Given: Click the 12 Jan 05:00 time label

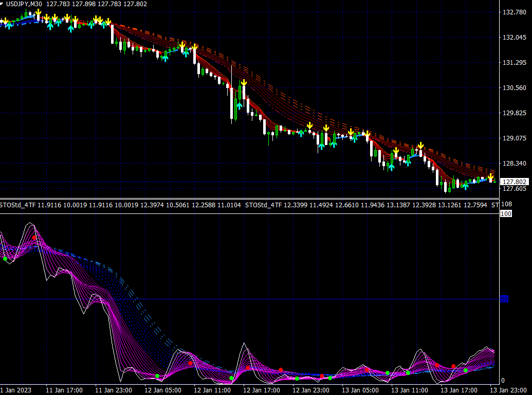Looking at the screenshot, I should [162, 390].
